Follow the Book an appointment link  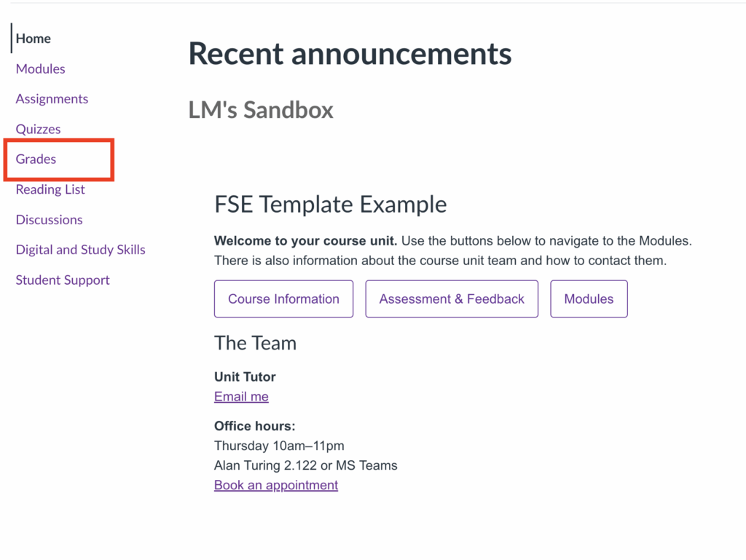(276, 486)
